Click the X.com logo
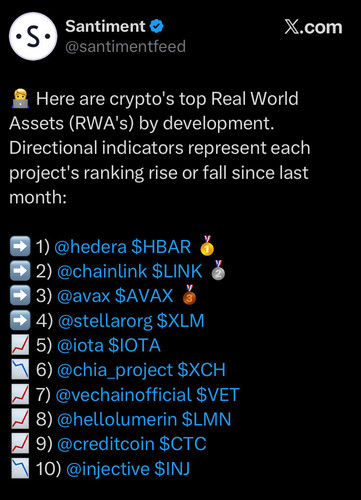Viewport: 361px width, 500px height. pos(313,27)
